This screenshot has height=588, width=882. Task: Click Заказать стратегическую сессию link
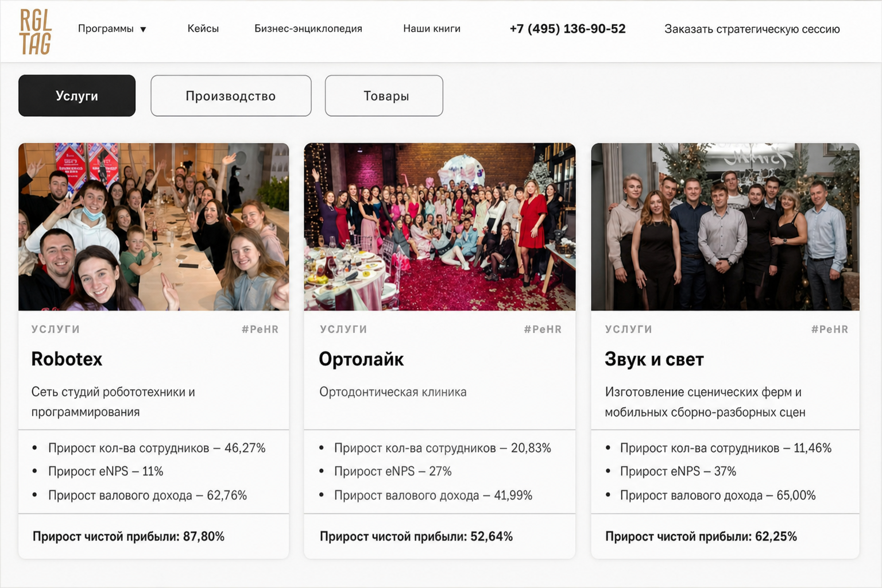tap(752, 29)
